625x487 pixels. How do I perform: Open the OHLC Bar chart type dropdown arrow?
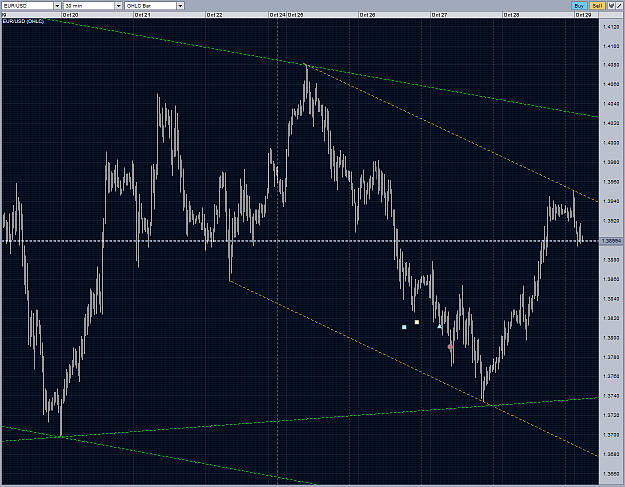click(x=180, y=6)
